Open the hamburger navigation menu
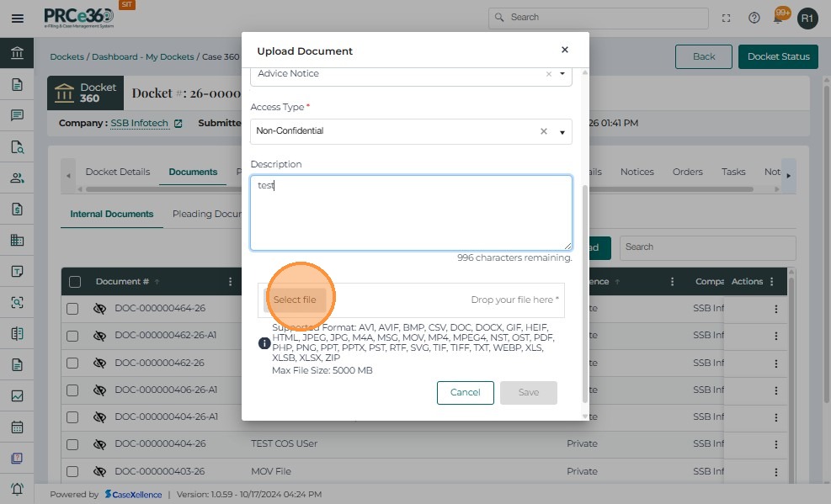 (x=18, y=19)
